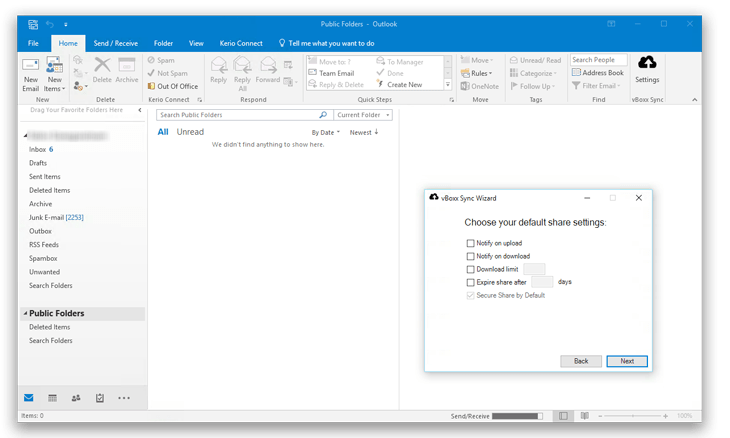
Task: Switch to the Send / Receive tab
Action: [115, 43]
